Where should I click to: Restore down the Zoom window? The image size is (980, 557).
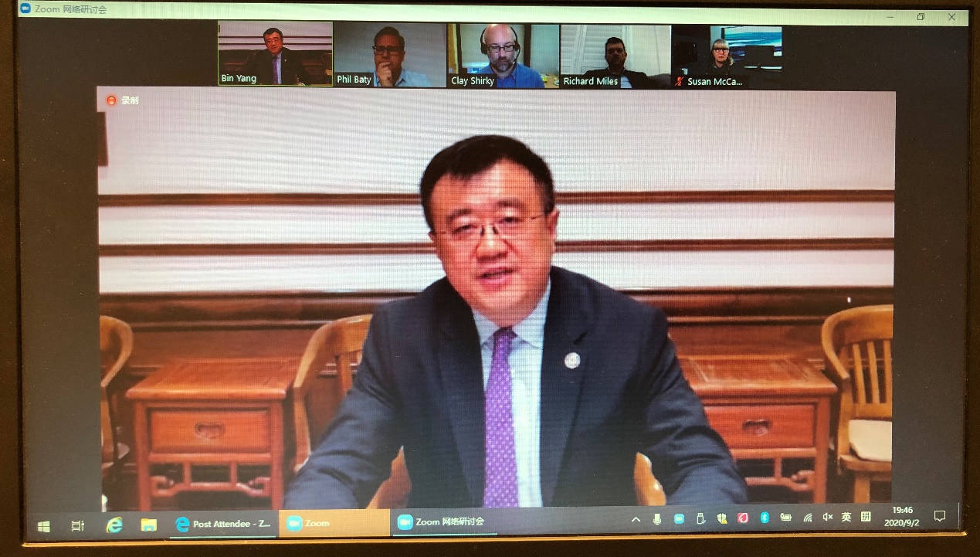click(921, 16)
